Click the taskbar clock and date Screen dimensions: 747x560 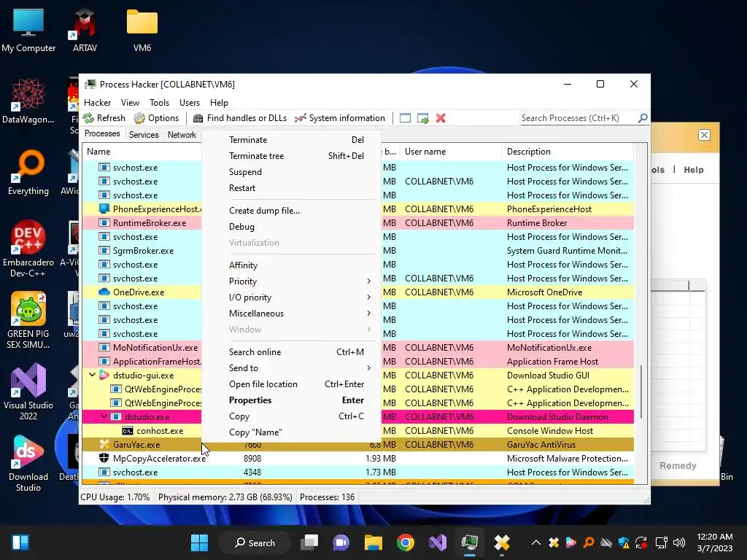715,542
